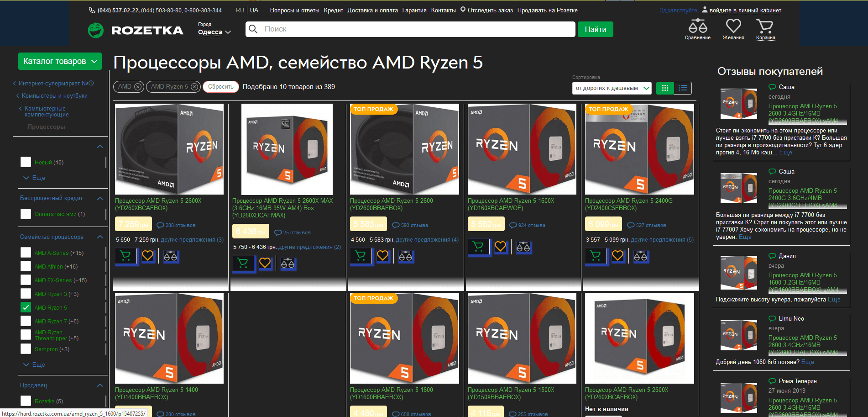Open the Каталог товаров menu
Screen dimensions: 868x417
click(60, 61)
